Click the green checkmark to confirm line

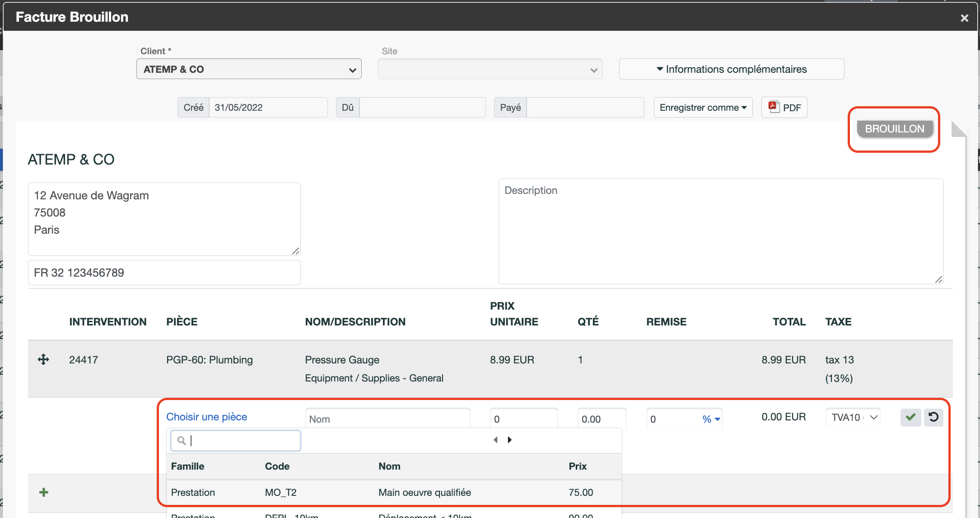910,417
